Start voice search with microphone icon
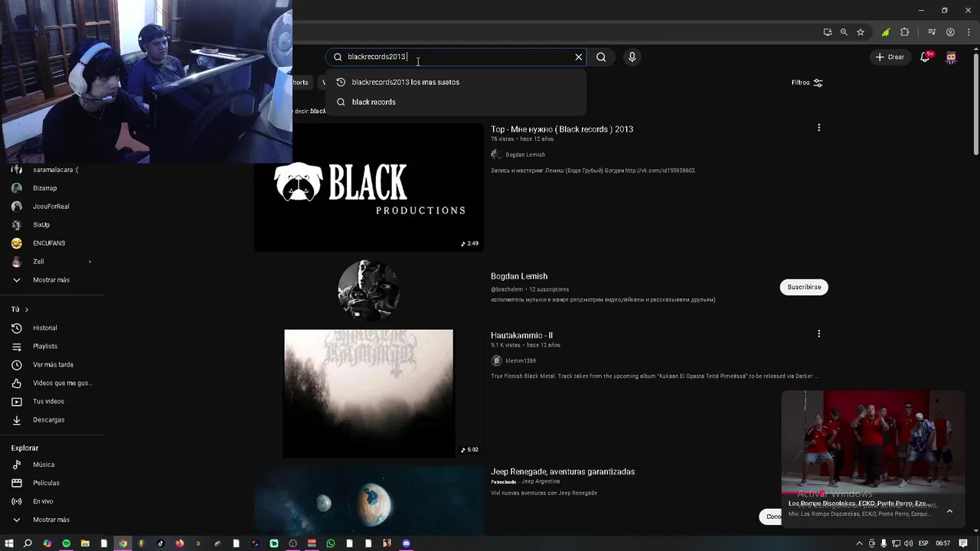 pos(632,57)
